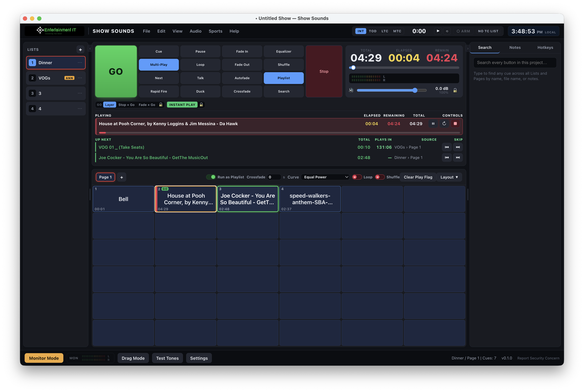Switch to the Hotkeys tab
Viewport: 584px width, 392px height.
pos(545,47)
